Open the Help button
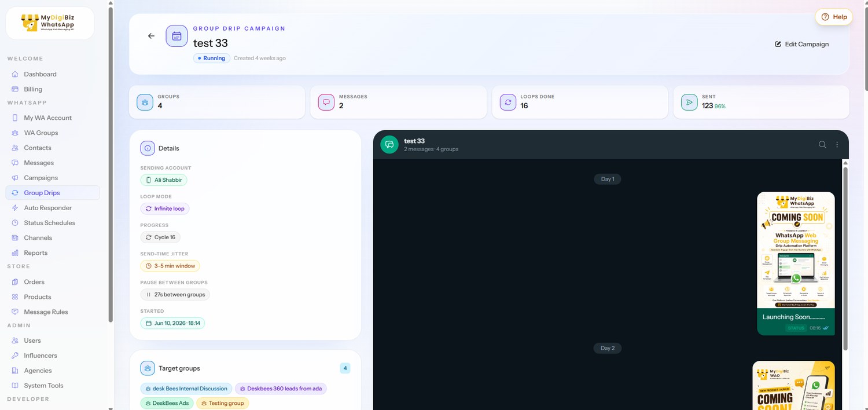 (834, 17)
